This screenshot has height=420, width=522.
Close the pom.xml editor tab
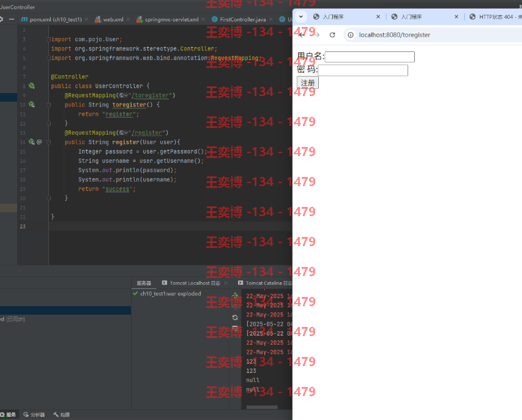[x=86, y=20]
